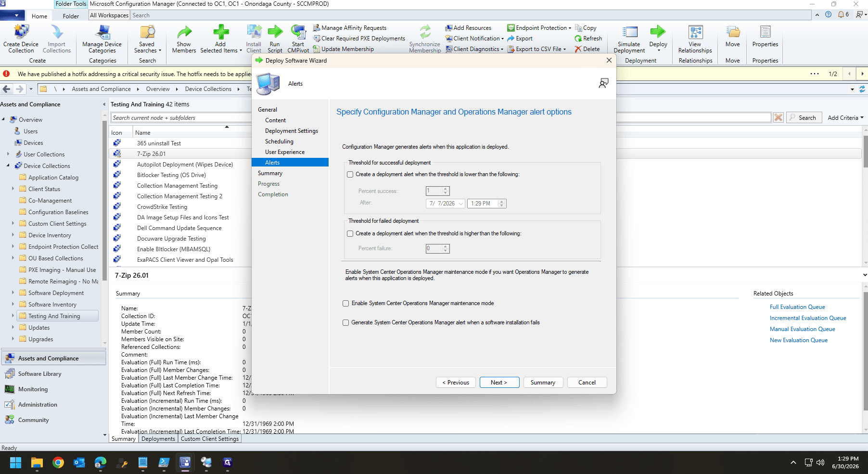Click Manage Affinity Requests
Image resolution: width=868 pixels, height=474 pixels.
pos(350,28)
